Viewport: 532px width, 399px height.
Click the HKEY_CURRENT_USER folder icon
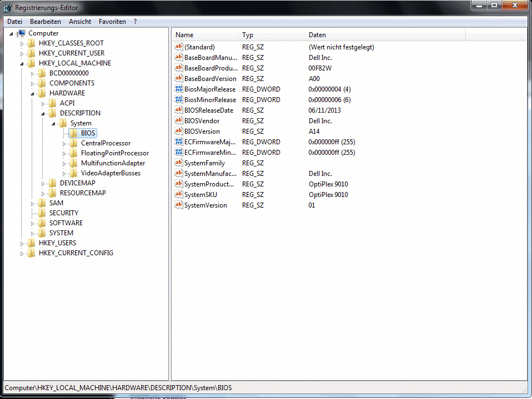(32, 53)
